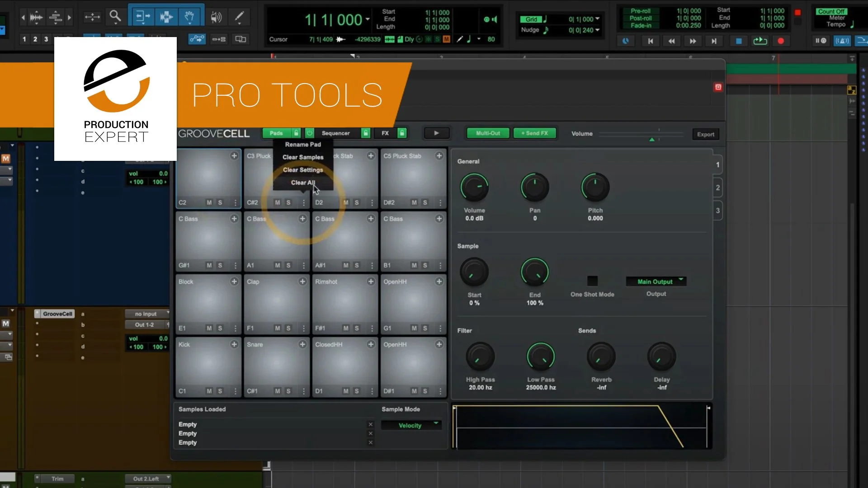The image size is (868, 488).
Task: Select the Scrubber speaker tool
Action: 217,17
